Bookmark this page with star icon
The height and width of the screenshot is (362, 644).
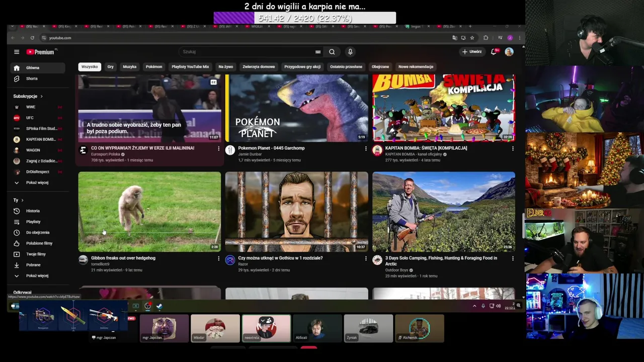pos(472,38)
